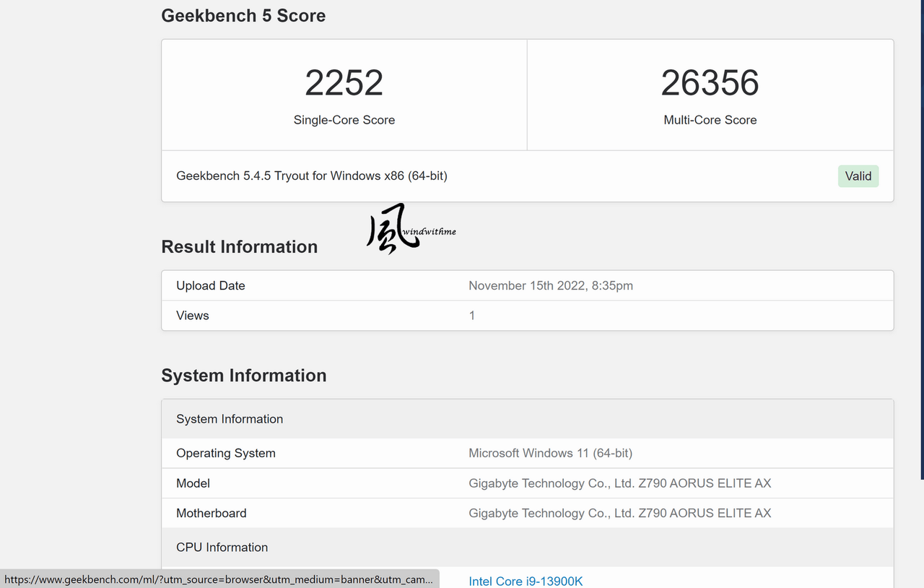Click the System Information section heading
The height and width of the screenshot is (588, 924).
[x=244, y=376]
